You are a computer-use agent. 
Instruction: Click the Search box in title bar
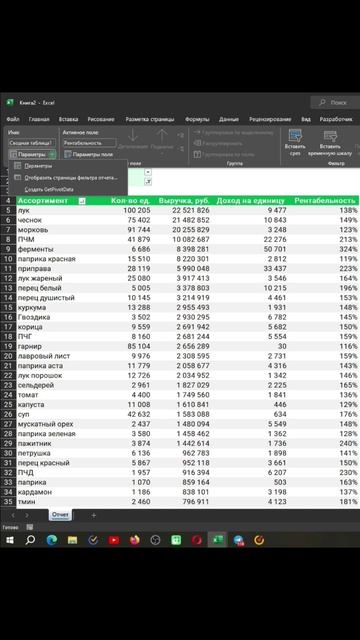pos(335,102)
